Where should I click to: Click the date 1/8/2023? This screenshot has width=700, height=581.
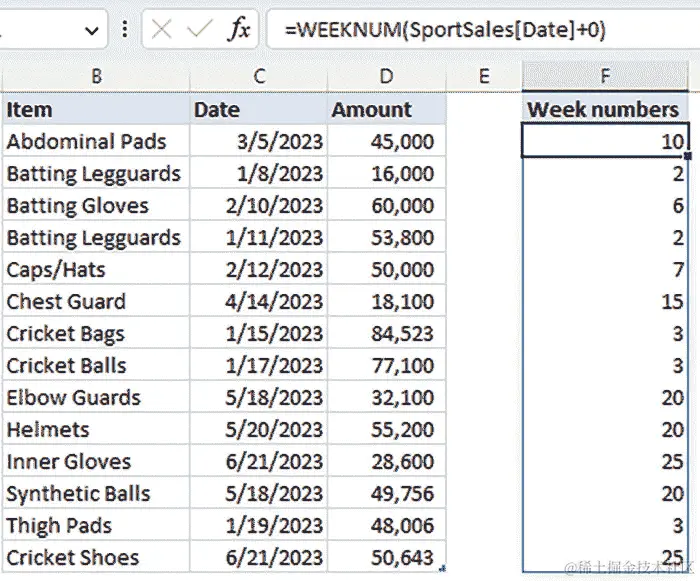tap(258, 173)
